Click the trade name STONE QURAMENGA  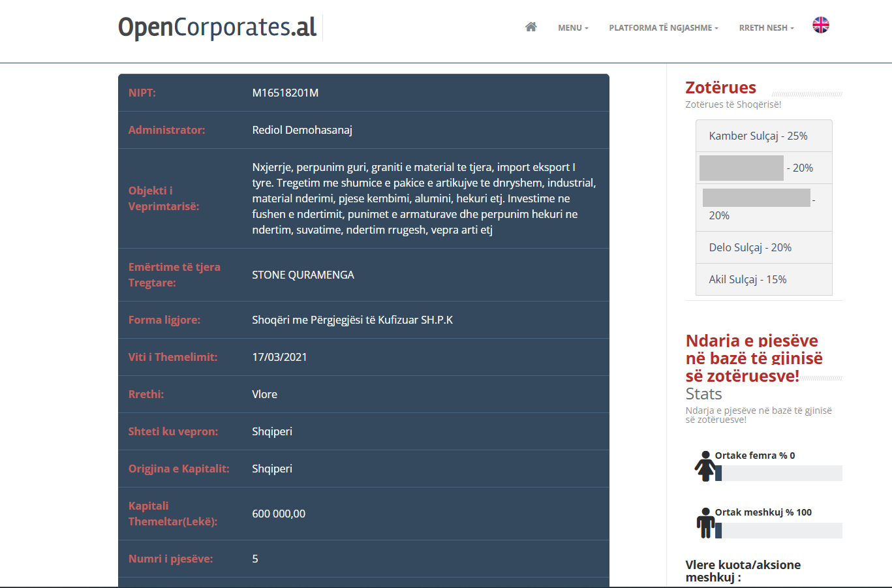coord(303,275)
